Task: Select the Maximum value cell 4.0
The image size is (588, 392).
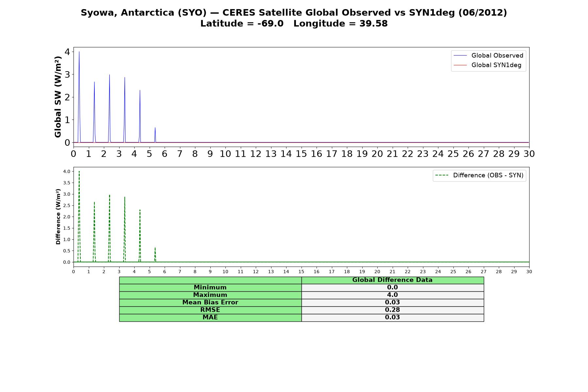Action: (x=392, y=295)
